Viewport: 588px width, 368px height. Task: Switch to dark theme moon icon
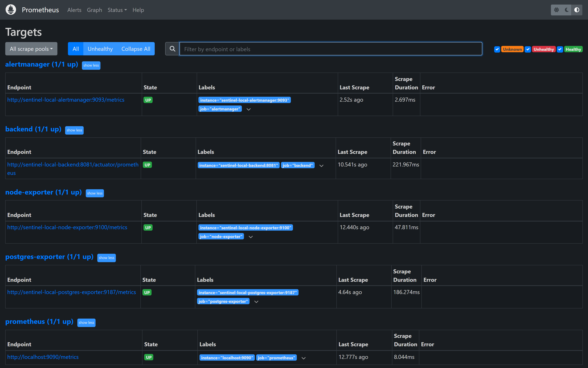tap(567, 10)
